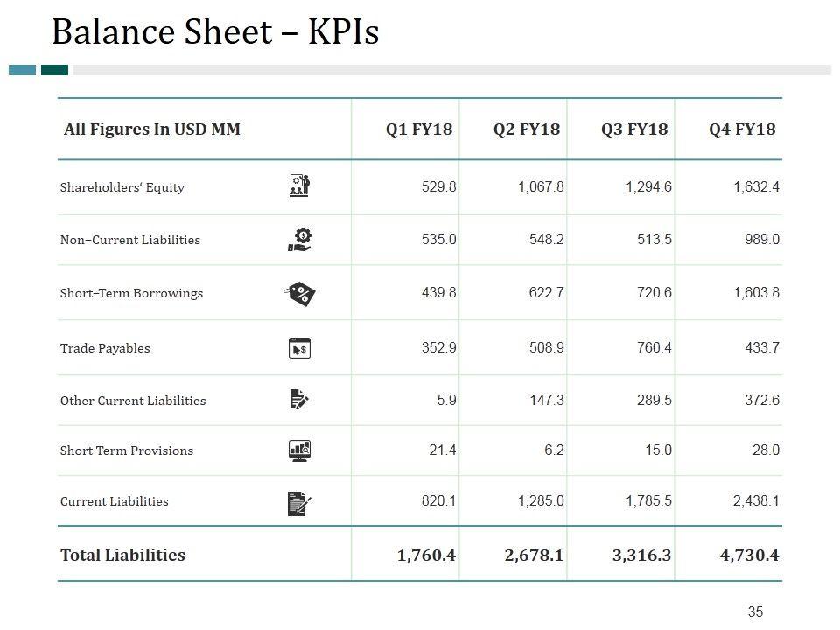Click the slide page number 35
This screenshot has height=630, width=840.
coord(756,612)
